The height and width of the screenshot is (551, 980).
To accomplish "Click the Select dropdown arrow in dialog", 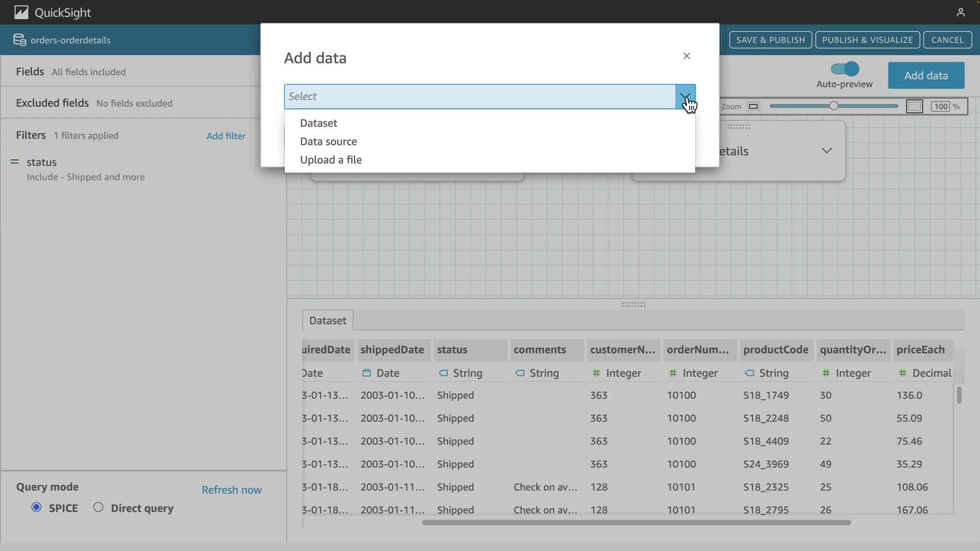I will [685, 96].
